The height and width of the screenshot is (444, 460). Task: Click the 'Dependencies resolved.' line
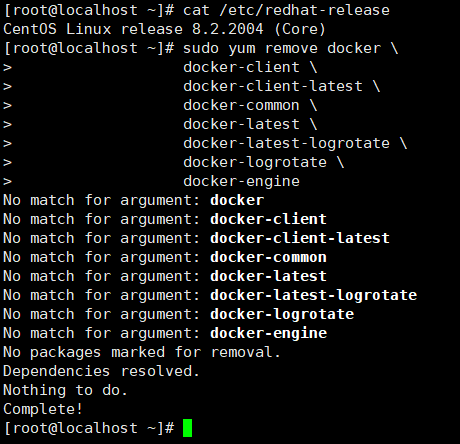click(x=101, y=371)
